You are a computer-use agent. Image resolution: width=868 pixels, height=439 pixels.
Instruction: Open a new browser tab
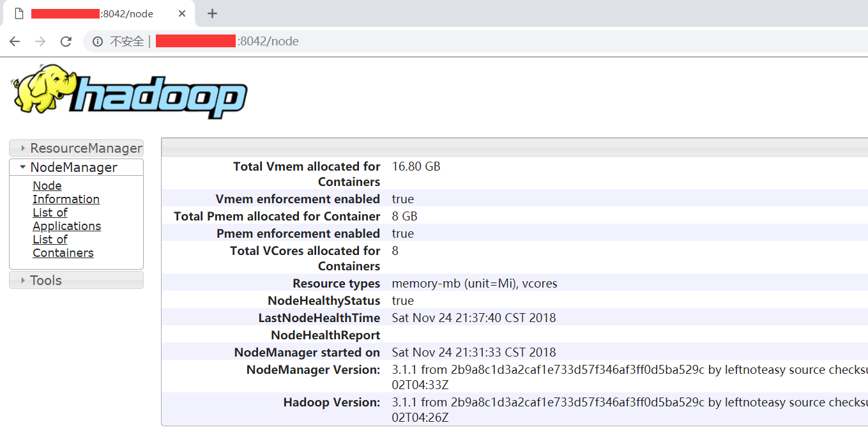tap(213, 13)
